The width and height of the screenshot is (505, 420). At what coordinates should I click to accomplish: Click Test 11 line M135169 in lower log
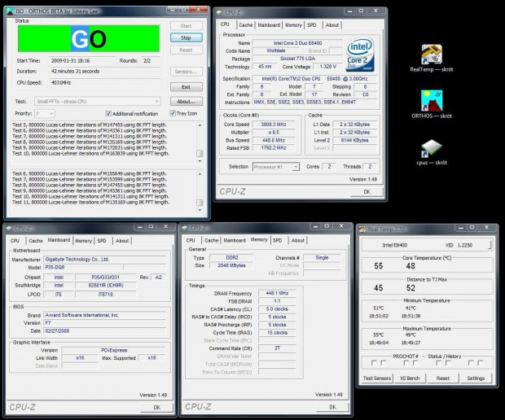91,203
